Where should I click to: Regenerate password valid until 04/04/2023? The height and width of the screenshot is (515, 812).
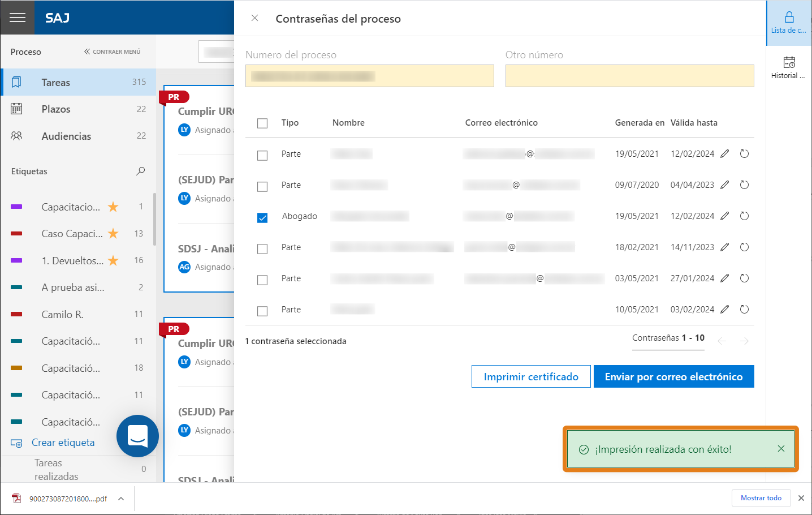click(x=744, y=185)
